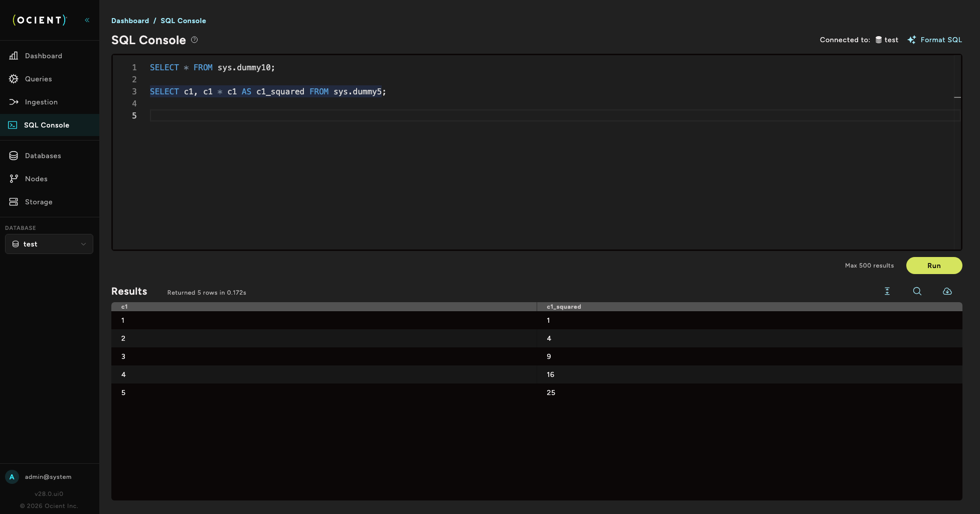Run the SQL query
Viewport: 980px width, 514px height.
click(934, 266)
